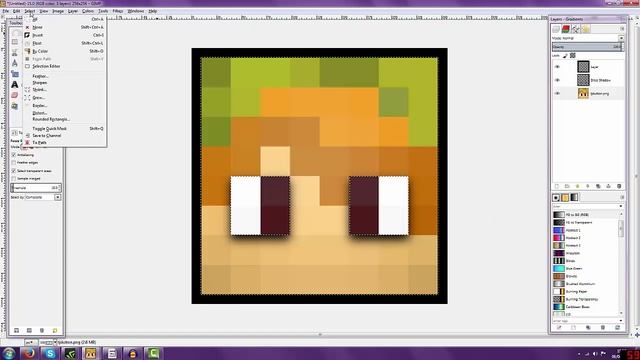The image size is (640, 360).
Task: Choose Rounded Rectangle... in Select menu
Action: (x=64, y=119)
